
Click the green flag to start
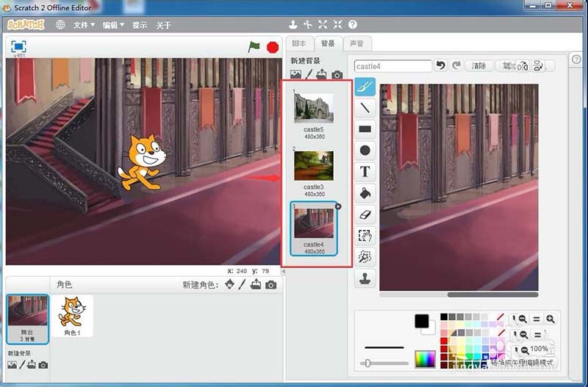(254, 47)
